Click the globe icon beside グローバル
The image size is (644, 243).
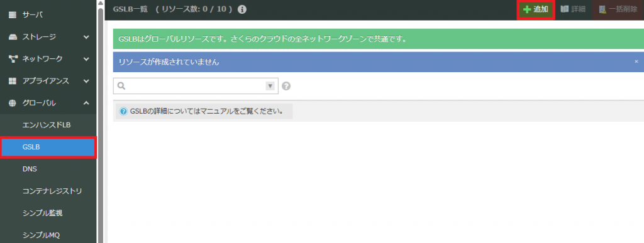coord(13,103)
